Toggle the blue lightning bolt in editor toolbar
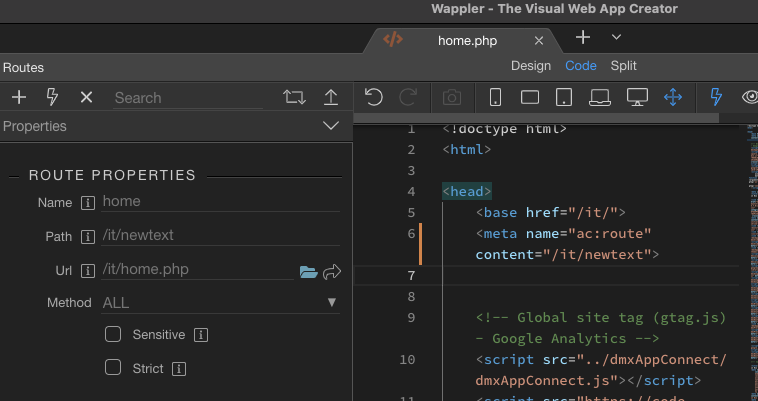758x401 pixels. (x=716, y=97)
